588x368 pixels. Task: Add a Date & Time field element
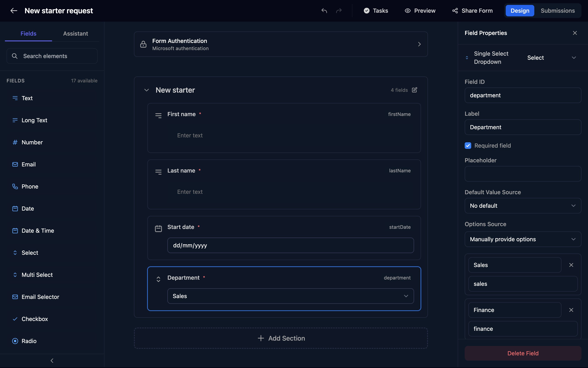52,231
